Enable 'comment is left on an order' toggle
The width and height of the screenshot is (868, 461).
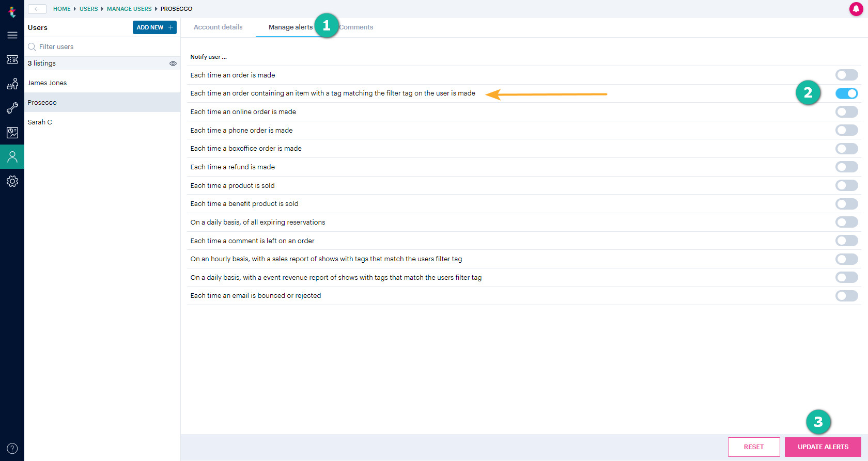pyautogui.click(x=846, y=241)
